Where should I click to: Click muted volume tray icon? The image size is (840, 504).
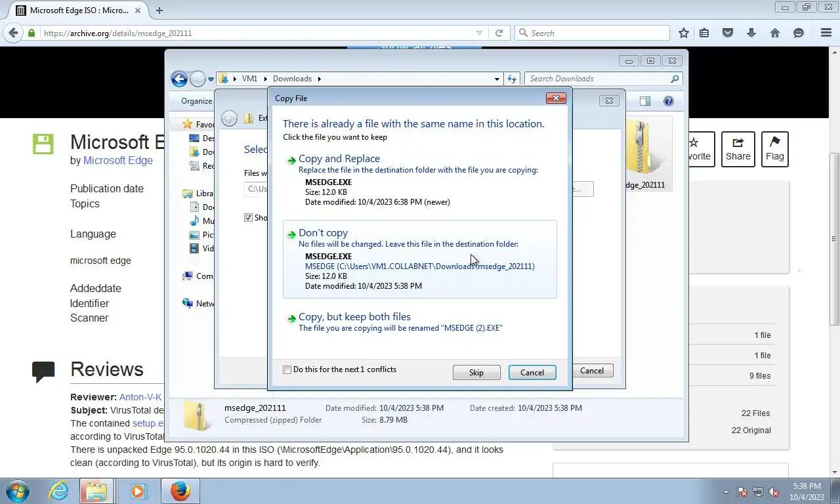pyautogui.click(x=774, y=492)
